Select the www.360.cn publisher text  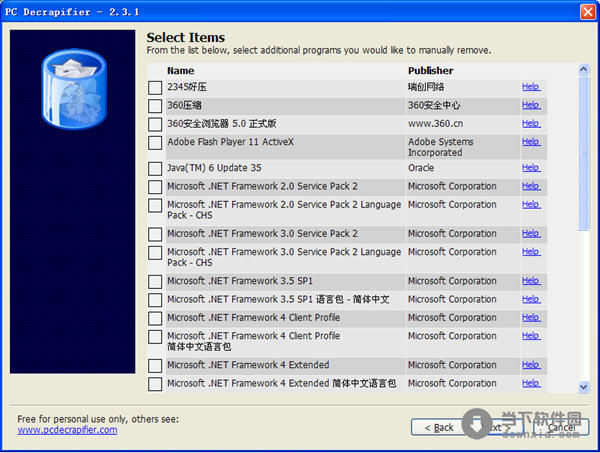435,124
